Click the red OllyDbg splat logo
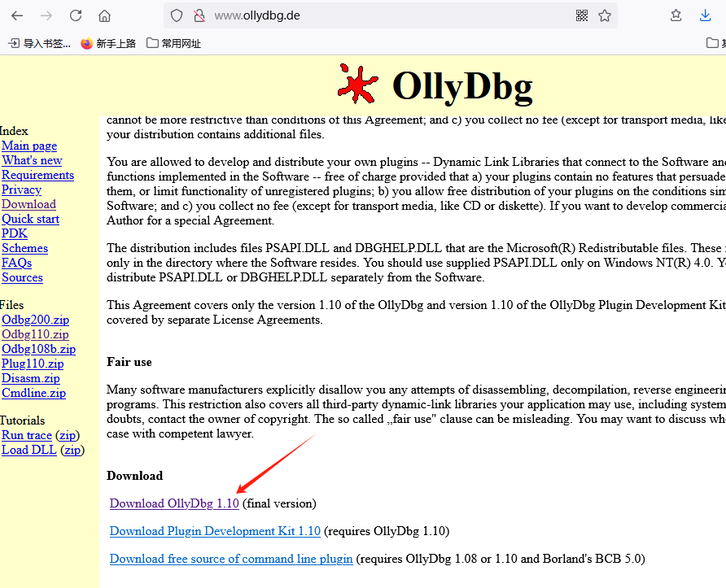Viewport: 726px width, 588px height. [x=357, y=83]
